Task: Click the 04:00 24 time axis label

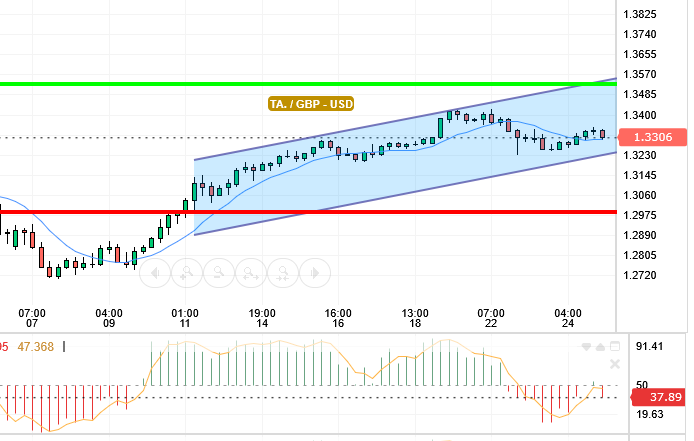Action: (x=568, y=318)
